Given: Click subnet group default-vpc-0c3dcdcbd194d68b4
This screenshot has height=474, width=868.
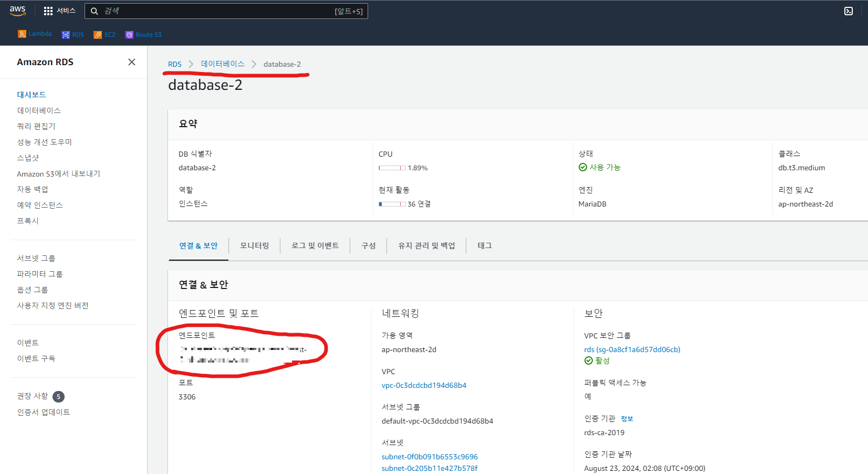Looking at the screenshot, I should (x=437, y=421).
